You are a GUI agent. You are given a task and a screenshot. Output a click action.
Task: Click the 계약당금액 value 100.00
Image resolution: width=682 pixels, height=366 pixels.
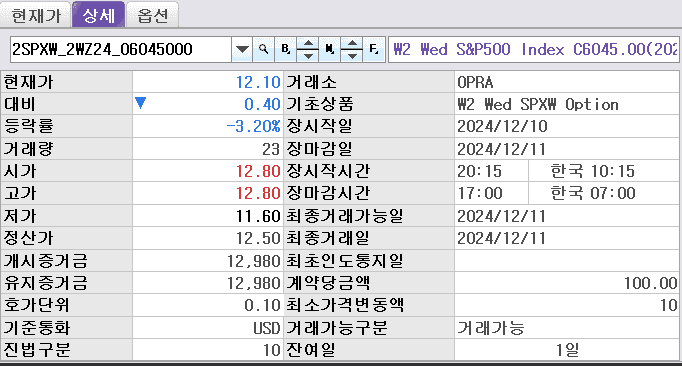pyautogui.click(x=651, y=283)
